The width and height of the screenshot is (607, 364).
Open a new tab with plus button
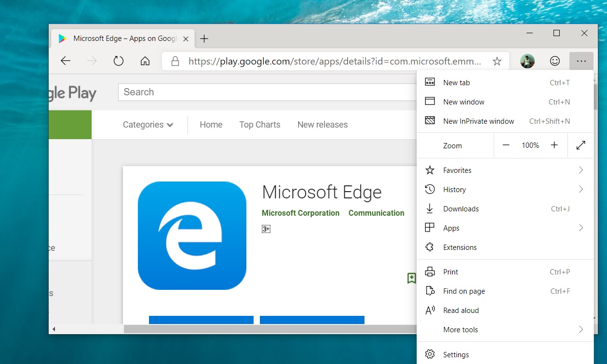click(x=204, y=39)
